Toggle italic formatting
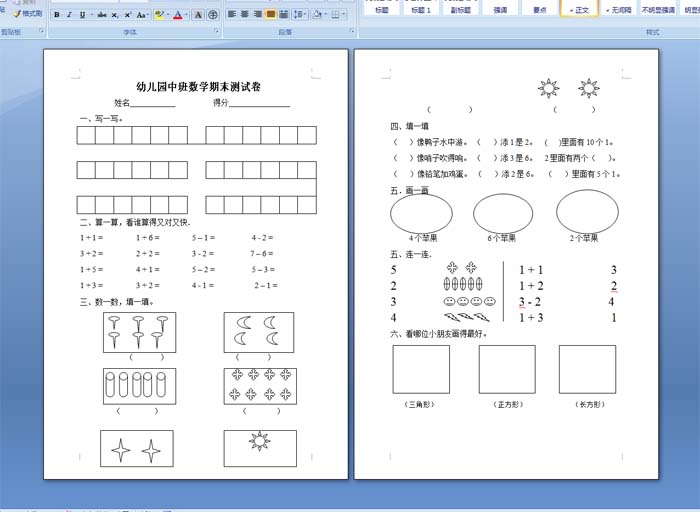Image resolution: width=700 pixels, height=512 pixels. point(69,15)
